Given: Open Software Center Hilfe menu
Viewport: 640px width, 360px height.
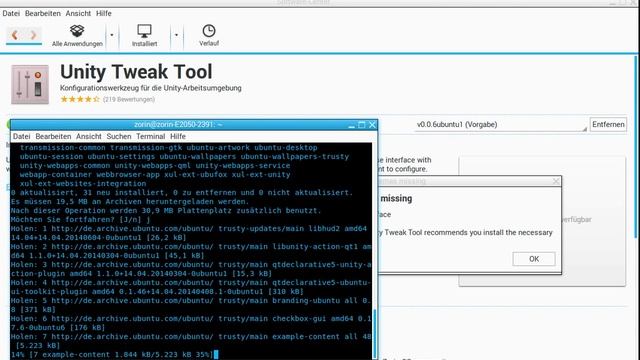Looking at the screenshot, I should point(104,13).
